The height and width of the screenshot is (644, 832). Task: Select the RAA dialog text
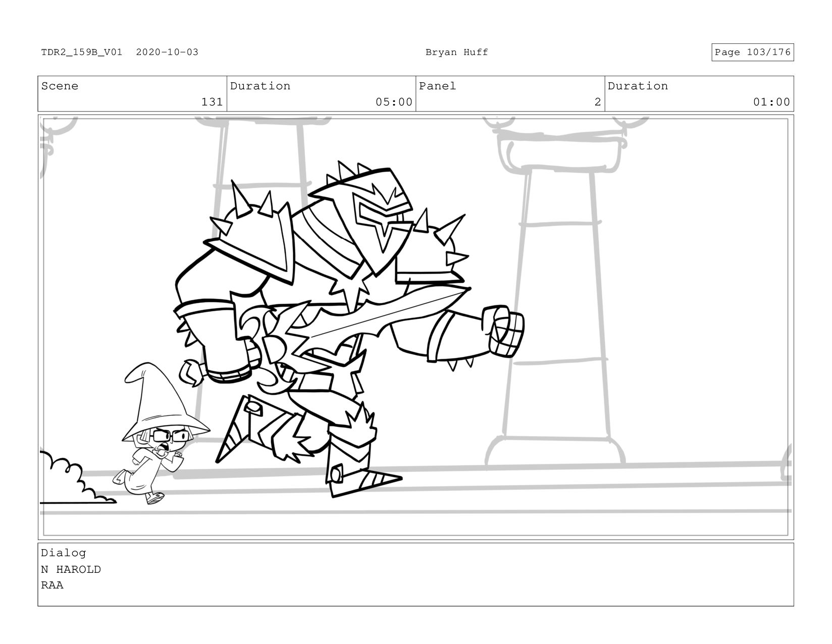pos(52,585)
